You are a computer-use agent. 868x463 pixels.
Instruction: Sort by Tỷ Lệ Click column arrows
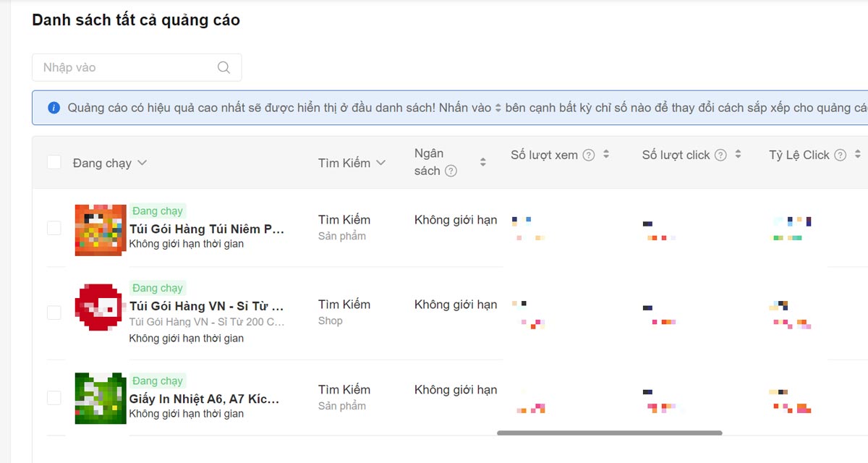click(857, 155)
